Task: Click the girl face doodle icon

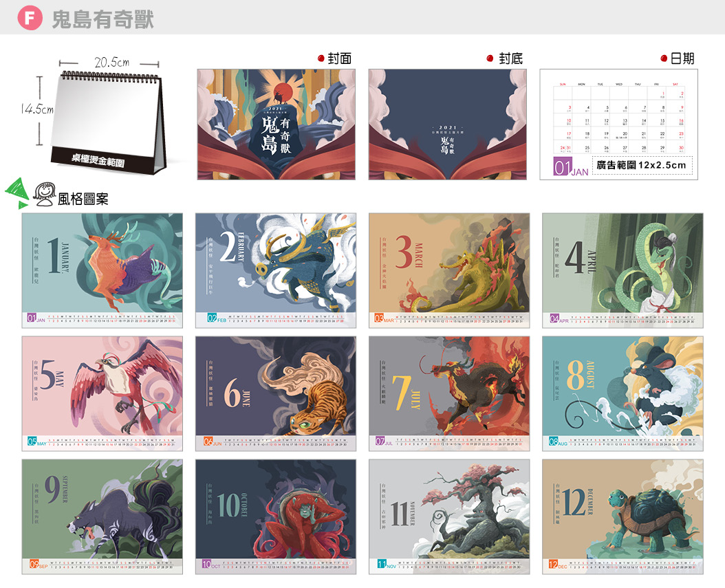Action: tap(45, 194)
